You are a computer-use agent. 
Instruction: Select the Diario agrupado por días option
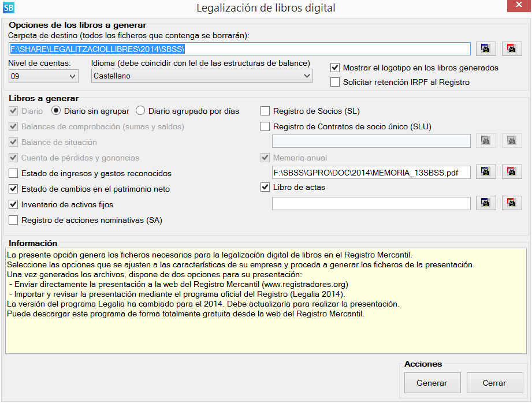(x=140, y=111)
